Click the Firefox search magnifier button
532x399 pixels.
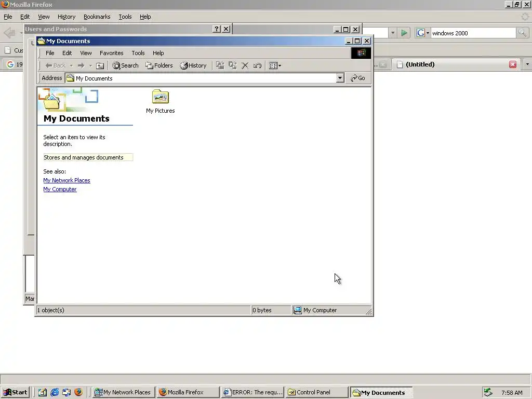(522, 33)
